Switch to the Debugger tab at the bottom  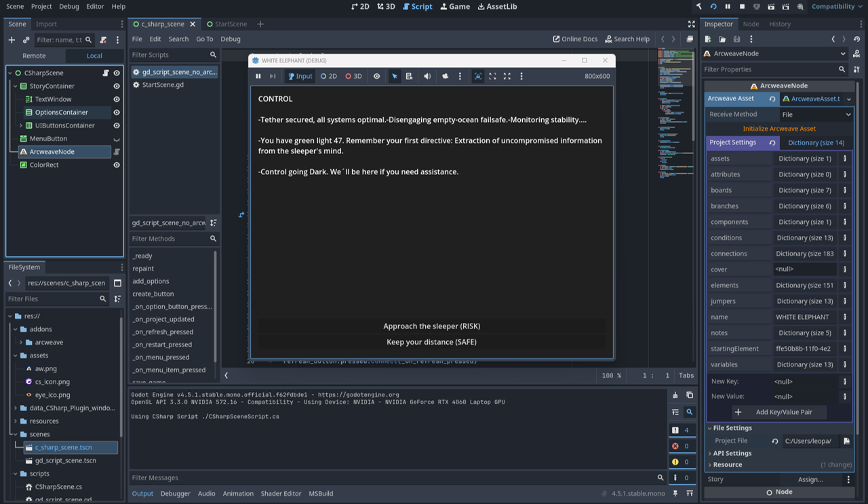pos(175,493)
